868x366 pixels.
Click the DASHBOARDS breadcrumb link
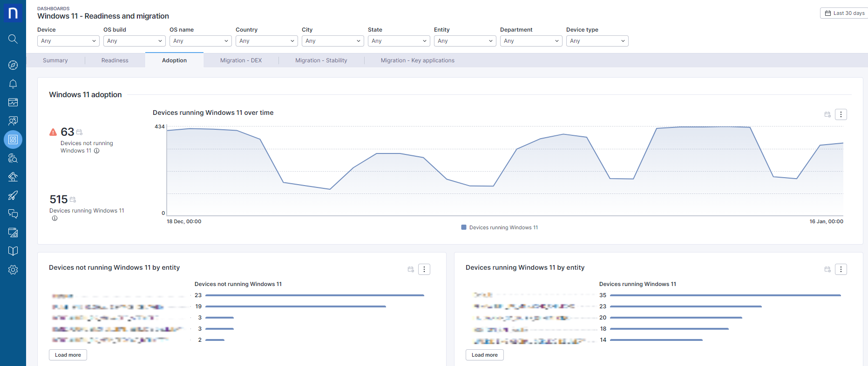point(54,8)
